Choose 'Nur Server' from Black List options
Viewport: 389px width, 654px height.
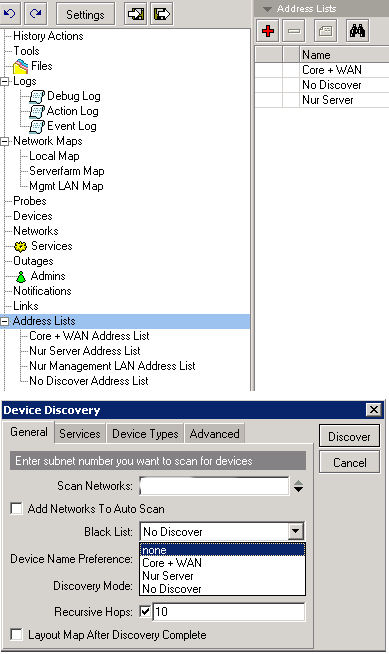click(x=222, y=576)
